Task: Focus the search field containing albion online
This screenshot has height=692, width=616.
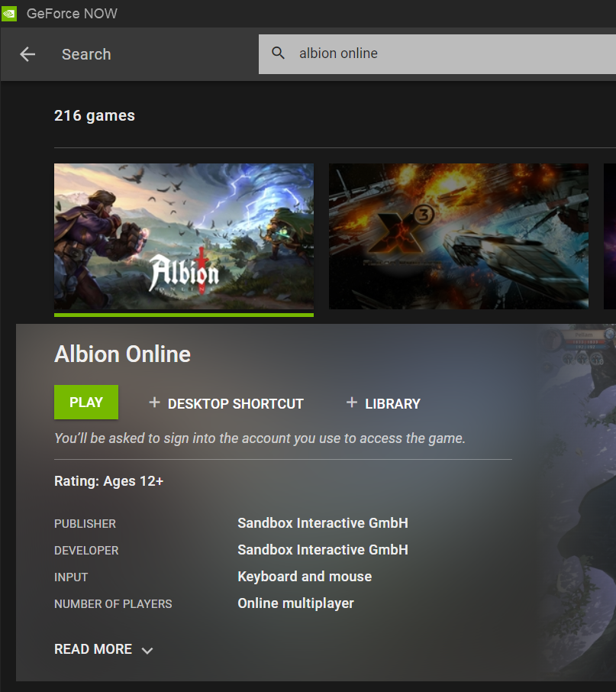Action: [437, 53]
